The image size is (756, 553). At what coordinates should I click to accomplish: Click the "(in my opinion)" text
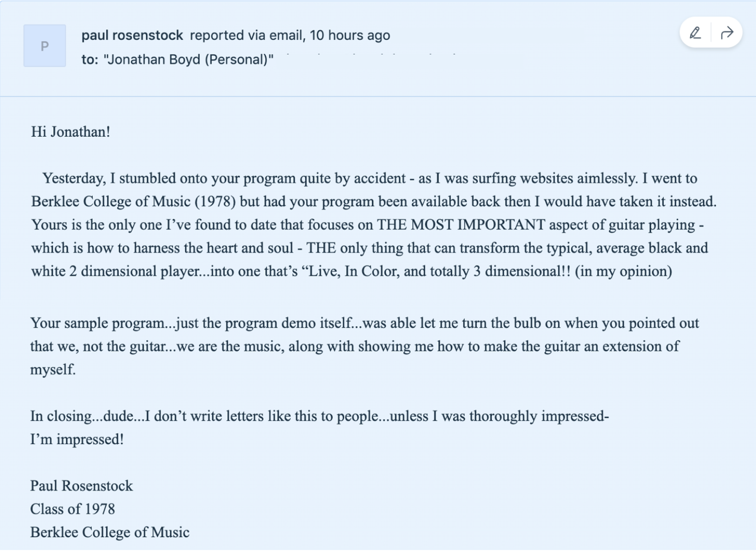[623, 271]
